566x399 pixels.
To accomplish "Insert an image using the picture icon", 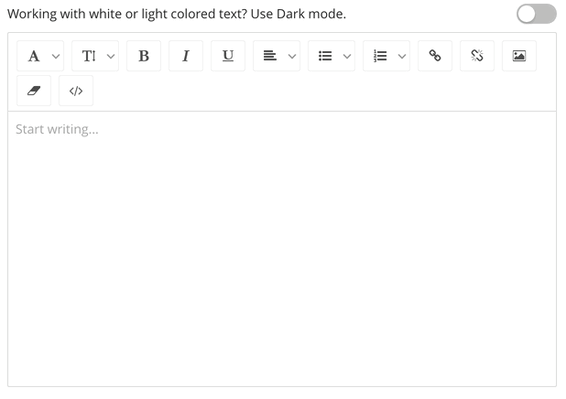I will 519,56.
